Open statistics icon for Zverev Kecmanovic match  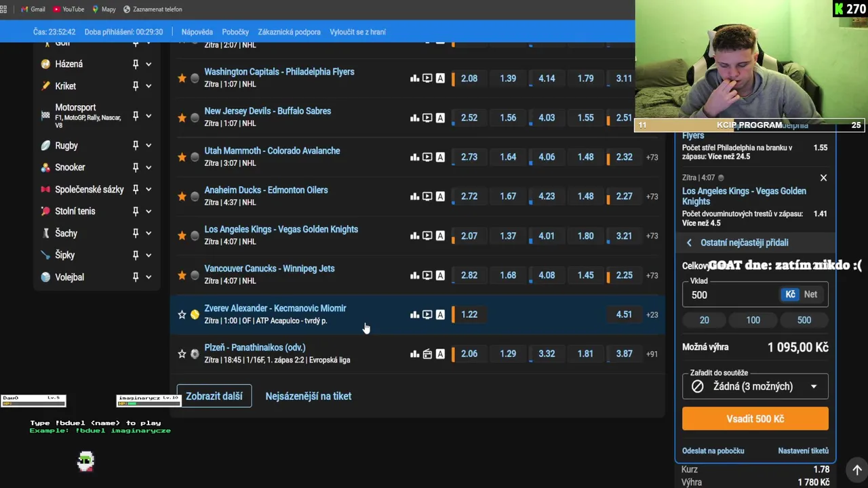(414, 314)
